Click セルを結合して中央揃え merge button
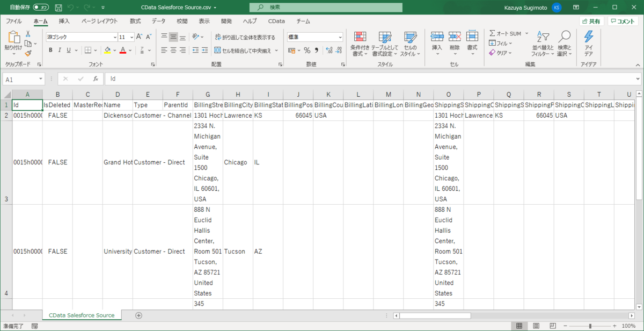The height and width of the screenshot is (331, 644). pyautogui.click(x=243, y=51)
